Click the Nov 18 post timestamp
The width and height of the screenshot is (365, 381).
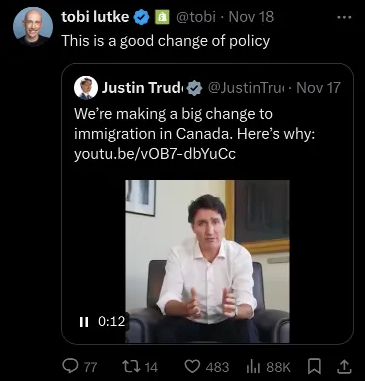tap(252, 17)
